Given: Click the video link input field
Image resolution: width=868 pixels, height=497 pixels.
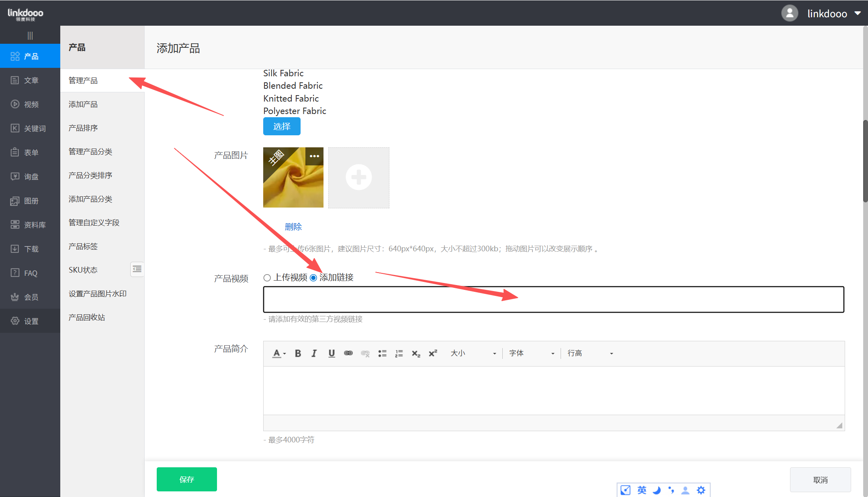Looking at the screenshot, I should pyautogui.click(x=553, y=299).
